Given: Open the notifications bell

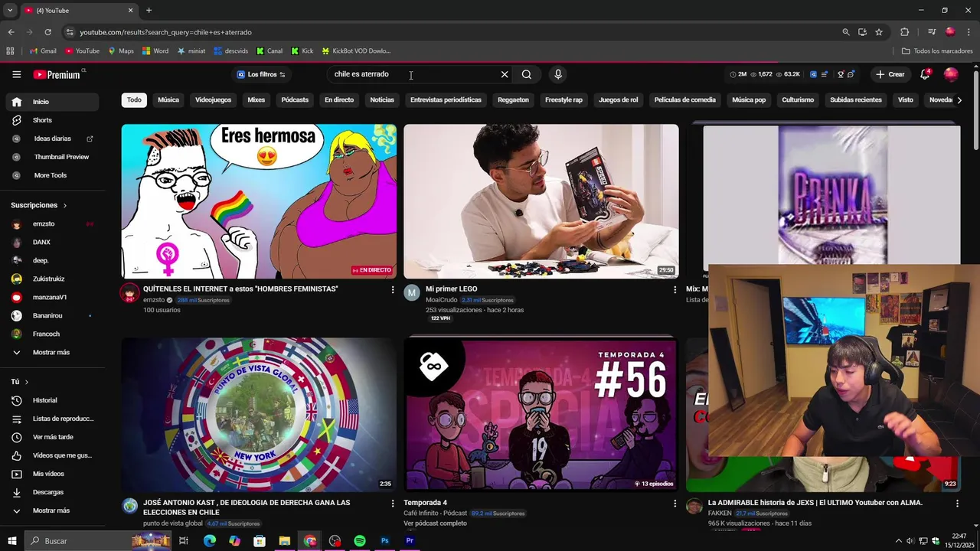Looking at the screenshot, I should [925, 74].
